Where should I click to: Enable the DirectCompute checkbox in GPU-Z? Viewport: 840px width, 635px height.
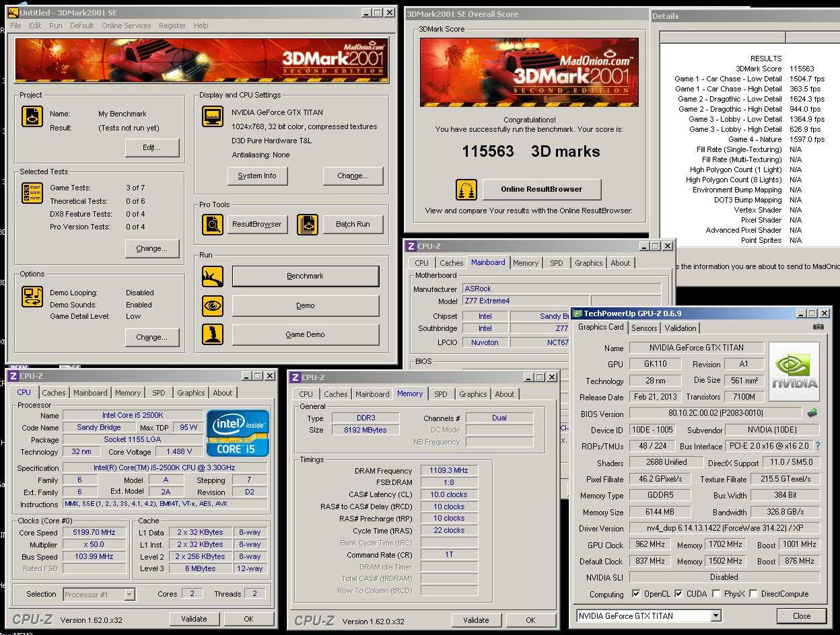point(753,594)
